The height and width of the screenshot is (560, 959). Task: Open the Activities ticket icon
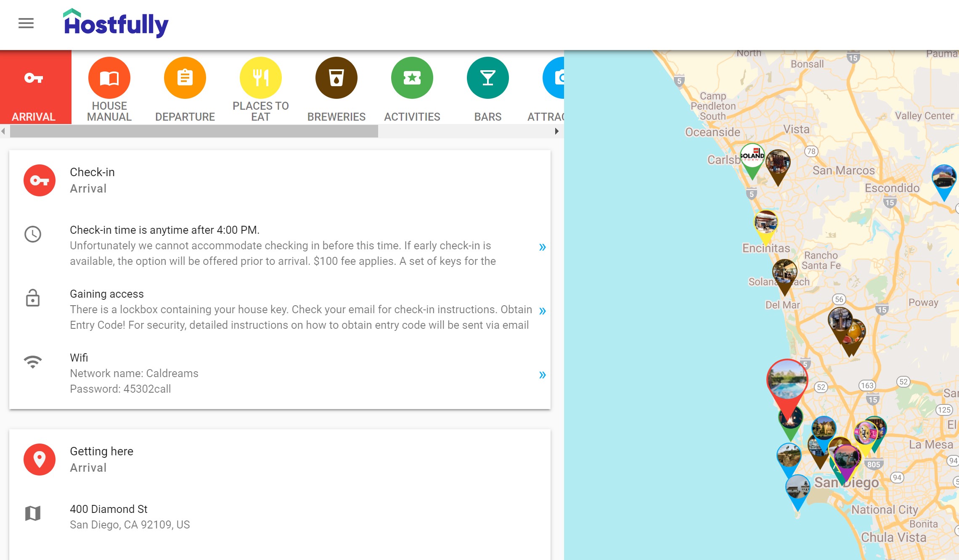[412, 78]
